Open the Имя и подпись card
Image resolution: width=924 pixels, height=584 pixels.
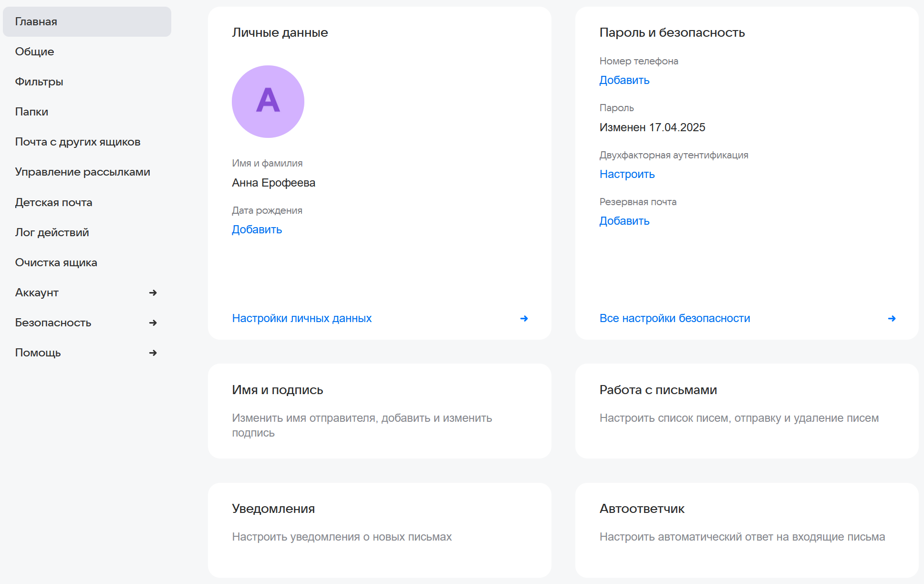[379, 411]
